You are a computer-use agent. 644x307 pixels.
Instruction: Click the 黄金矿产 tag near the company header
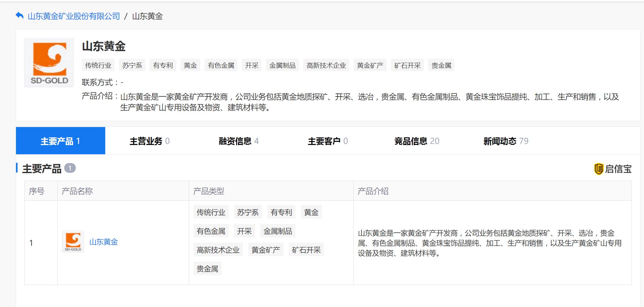pyautogui.click(x=369, y=65)
